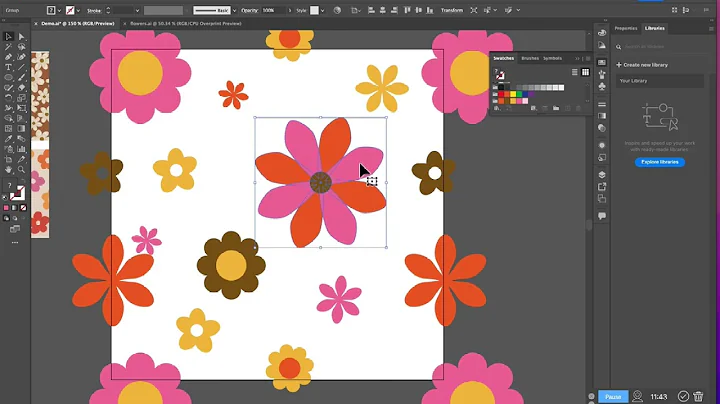Open the Libraries panel menu
720x404 pixels.
pos(711,28)
